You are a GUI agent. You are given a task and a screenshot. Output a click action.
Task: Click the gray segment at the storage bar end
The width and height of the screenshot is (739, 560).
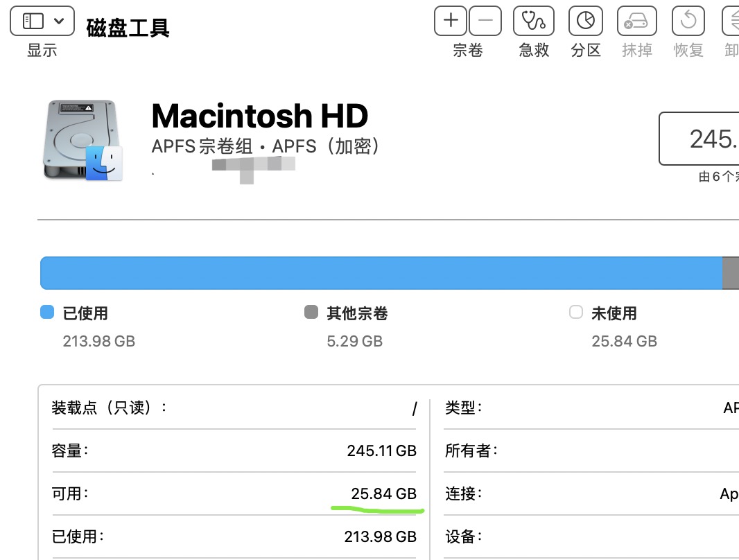[731, 273]
